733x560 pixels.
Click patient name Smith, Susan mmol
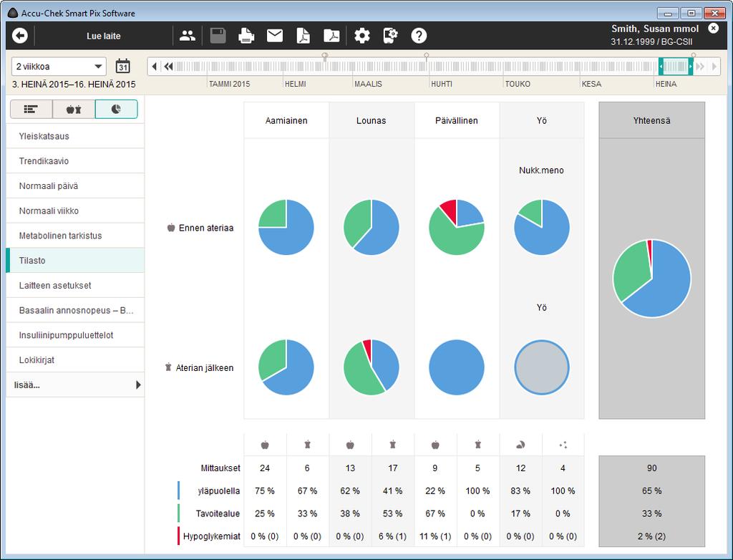[655, 29]
